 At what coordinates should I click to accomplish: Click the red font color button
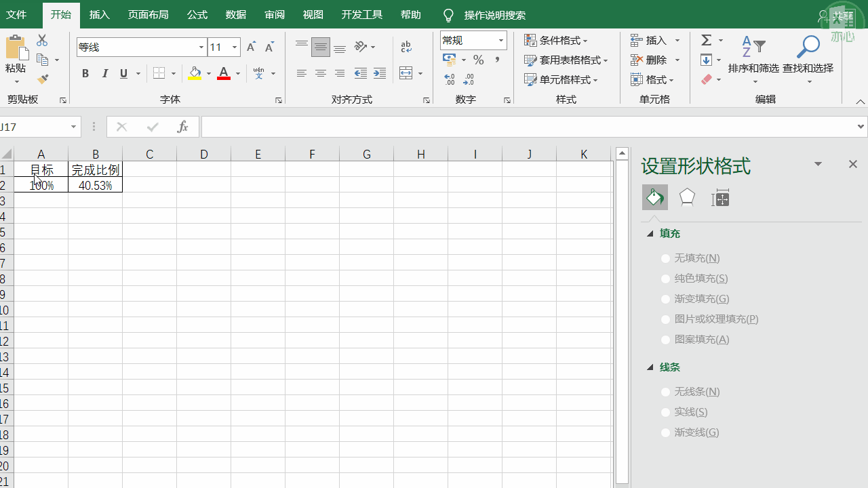(x=224, y=73)
